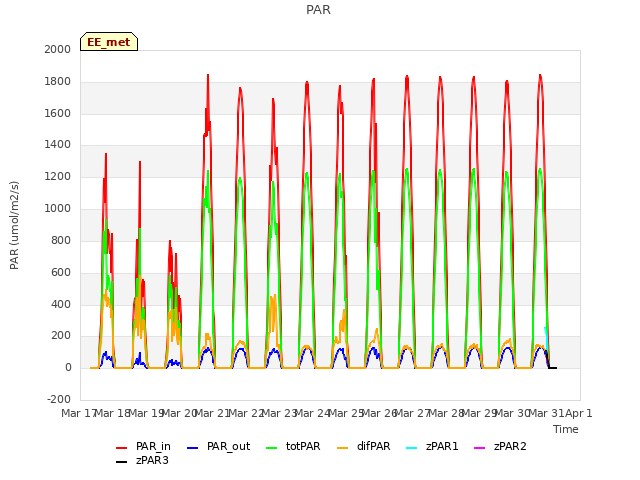Click the 200 y-axis tick label

click(61, 336)
